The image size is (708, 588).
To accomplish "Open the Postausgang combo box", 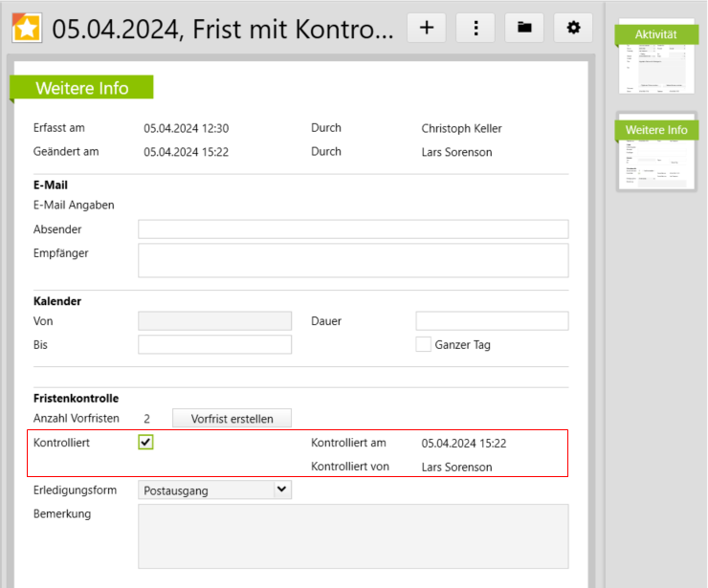I will pos(206,490).
